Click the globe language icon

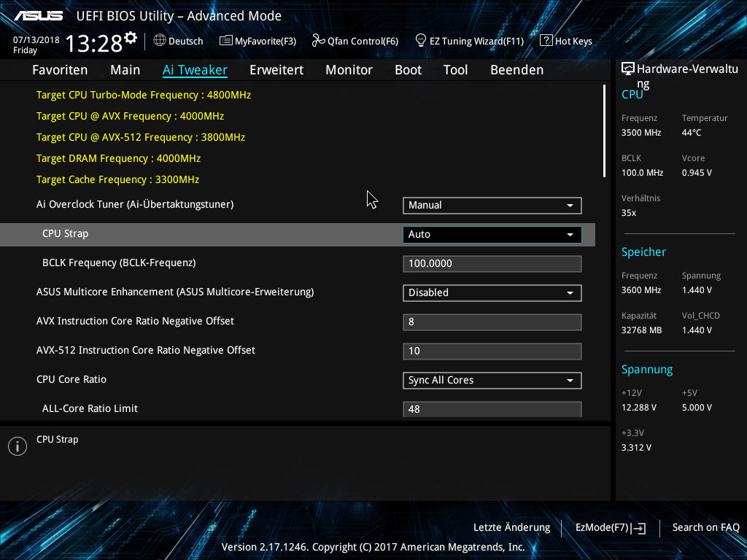click(160, 41)
